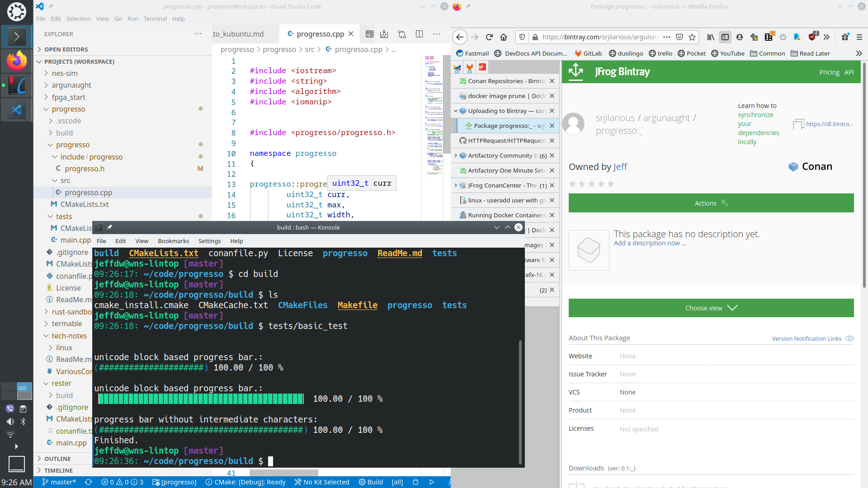
Task: Launch debugger bug icon in status bar
Action: 415,482
